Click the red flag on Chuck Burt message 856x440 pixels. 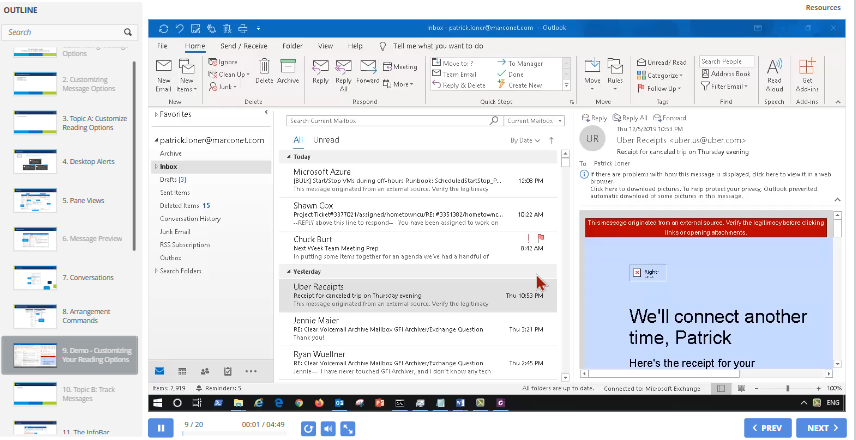point(541,239)
